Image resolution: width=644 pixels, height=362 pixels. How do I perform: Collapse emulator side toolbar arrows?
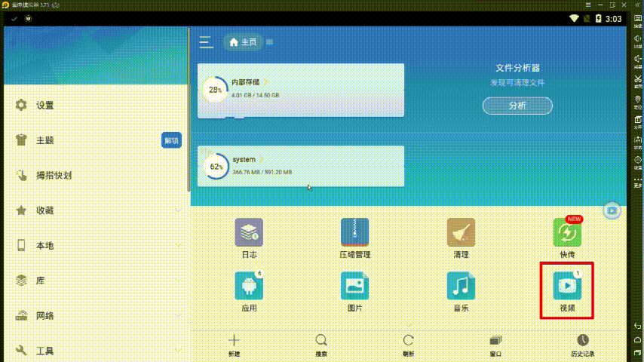(x=637, y=5)
